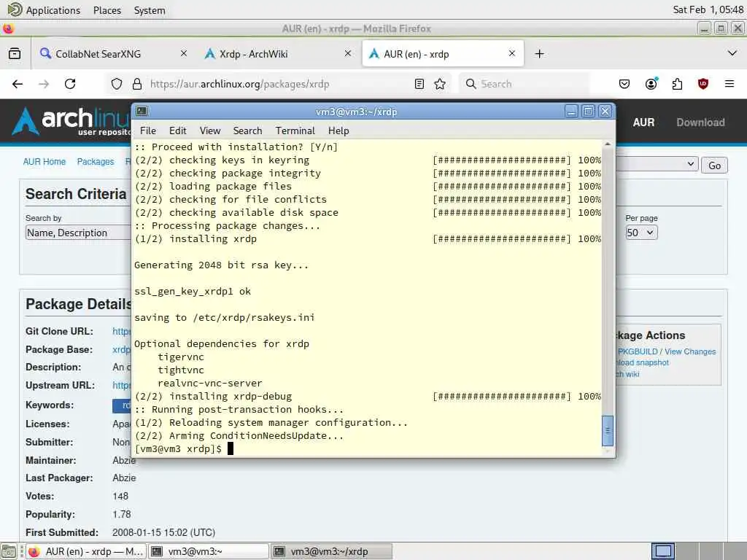
Task: Open terminal Search menu
Action: pyautogui.click(x=247, y=131)
